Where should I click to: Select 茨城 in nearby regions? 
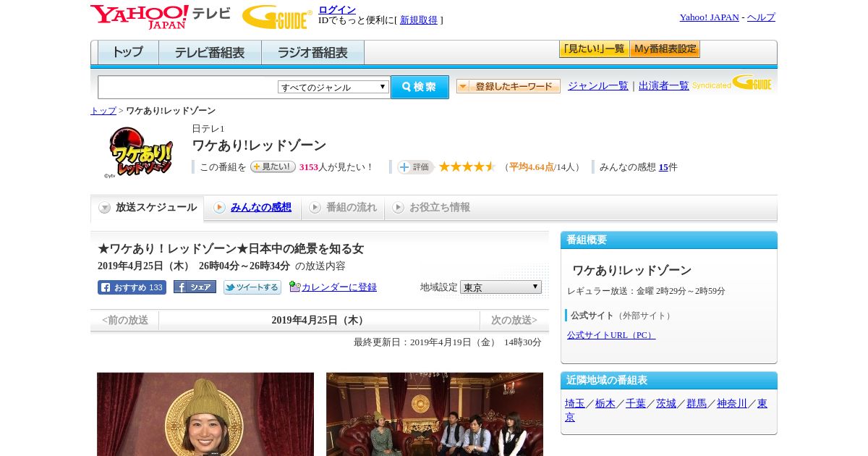click(666, 404)
